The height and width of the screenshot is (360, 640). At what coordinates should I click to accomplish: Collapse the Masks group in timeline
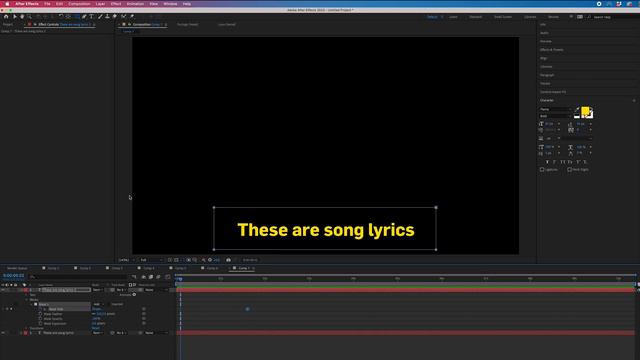[x=27, y=300]
